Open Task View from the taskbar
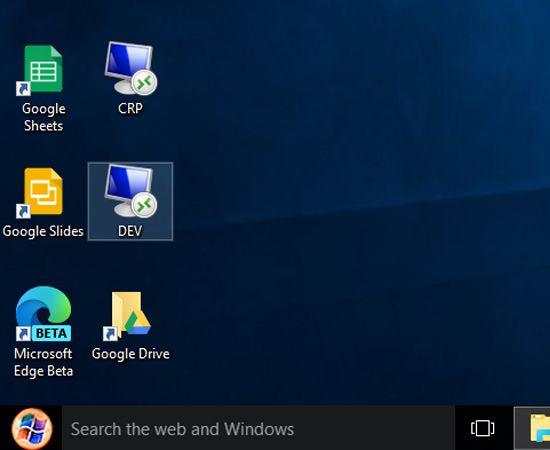Screen dimensions: 550x450 [483, 428]
